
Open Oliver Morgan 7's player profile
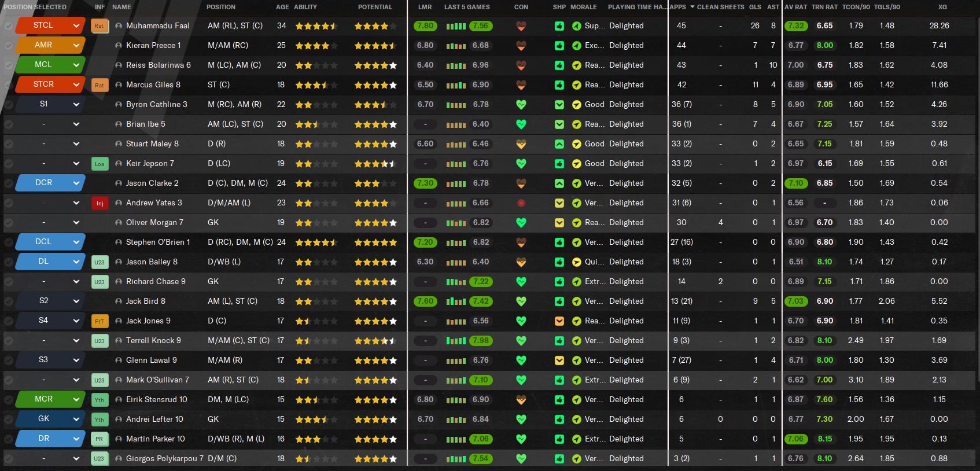[154, 223]
